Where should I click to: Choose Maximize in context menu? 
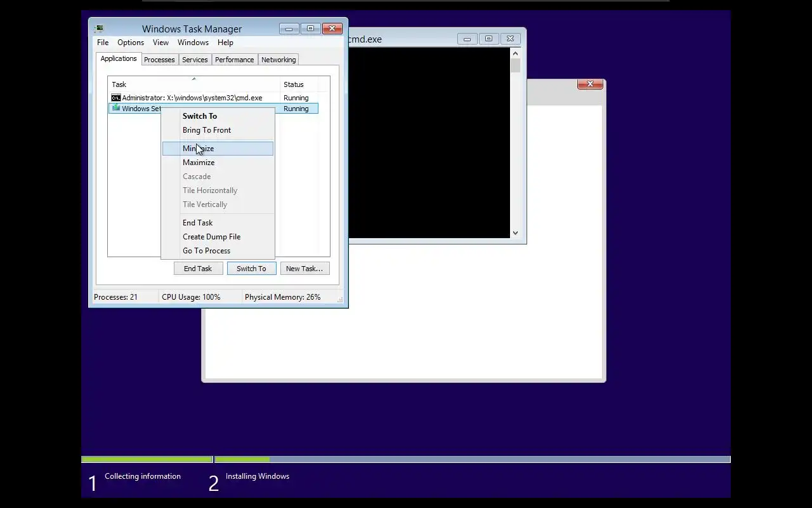click(218, 163)
